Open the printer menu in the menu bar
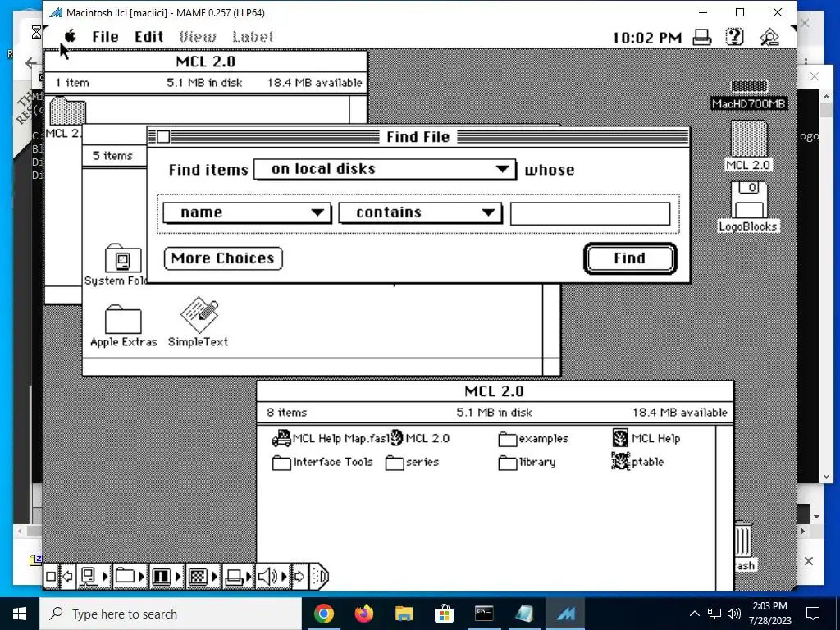Image resolution: width=840 pixels, height=630 pixels. coord(702,37)
